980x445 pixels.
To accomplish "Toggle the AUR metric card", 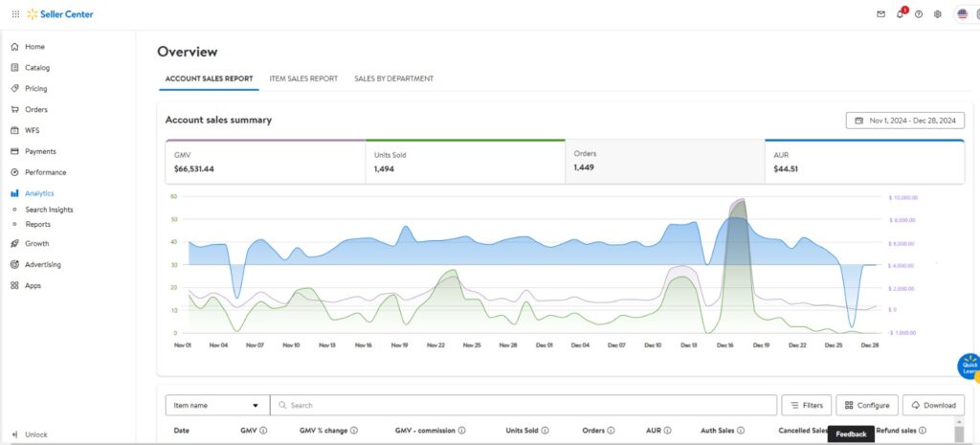I will (864, 162).
